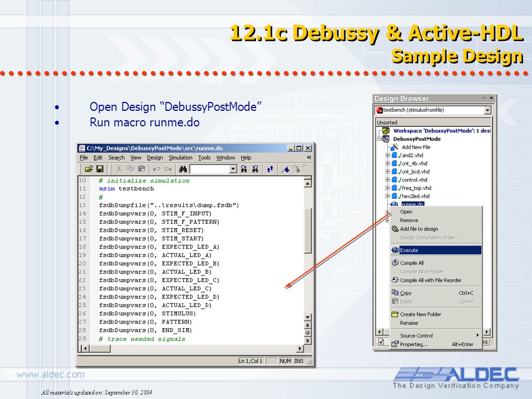Expand the and2.vhd tree node

click(387, 155)
